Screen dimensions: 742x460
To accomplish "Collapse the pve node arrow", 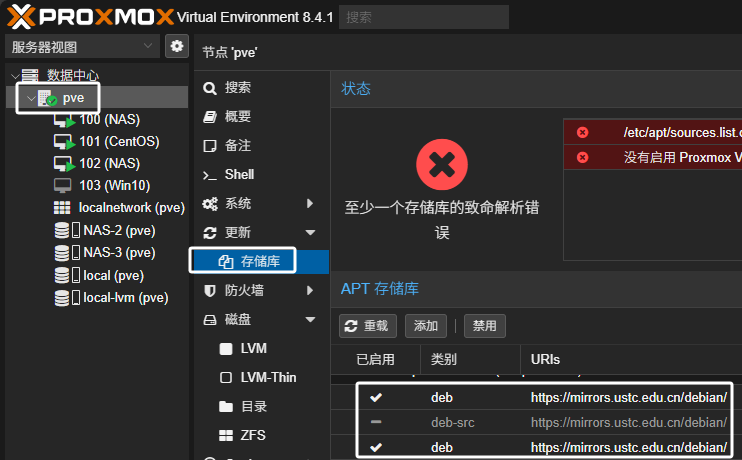I will (31, 98).
